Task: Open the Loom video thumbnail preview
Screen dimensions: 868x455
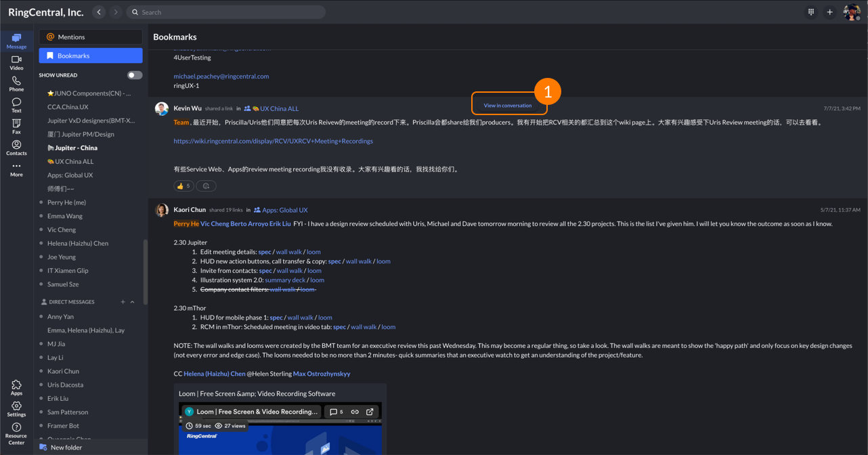Action: (x=280, y=433)
